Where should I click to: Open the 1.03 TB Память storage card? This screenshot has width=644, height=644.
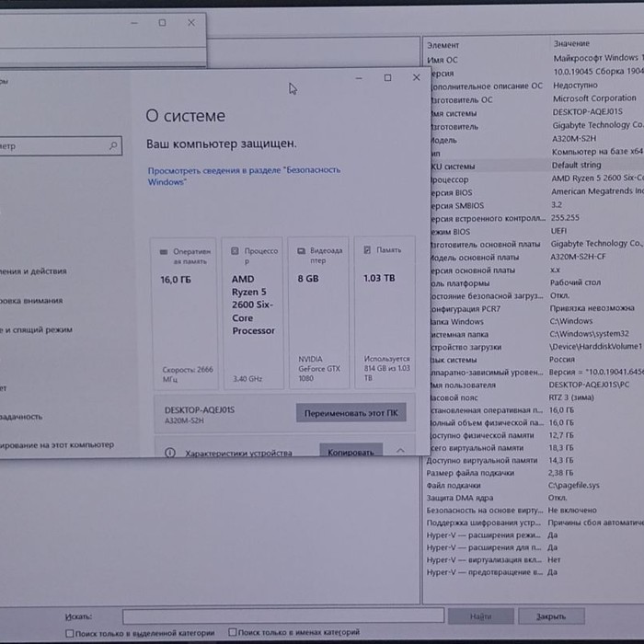pos(385,312)
